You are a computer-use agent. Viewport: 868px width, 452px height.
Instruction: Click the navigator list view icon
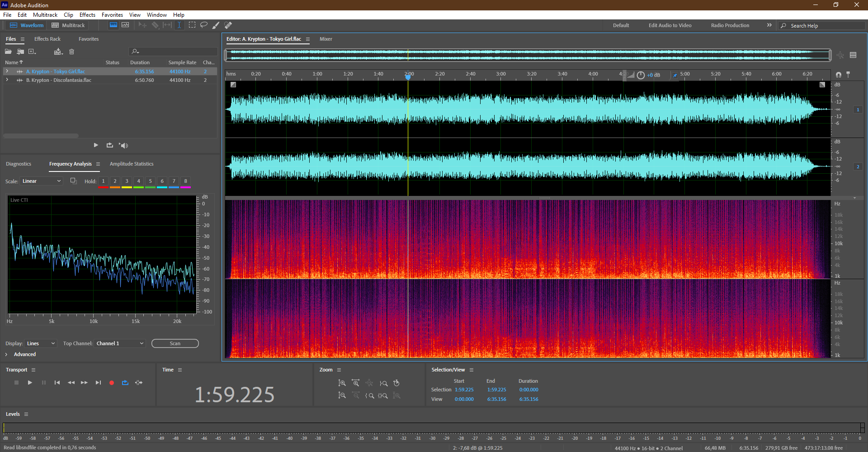tap(853, 55)
